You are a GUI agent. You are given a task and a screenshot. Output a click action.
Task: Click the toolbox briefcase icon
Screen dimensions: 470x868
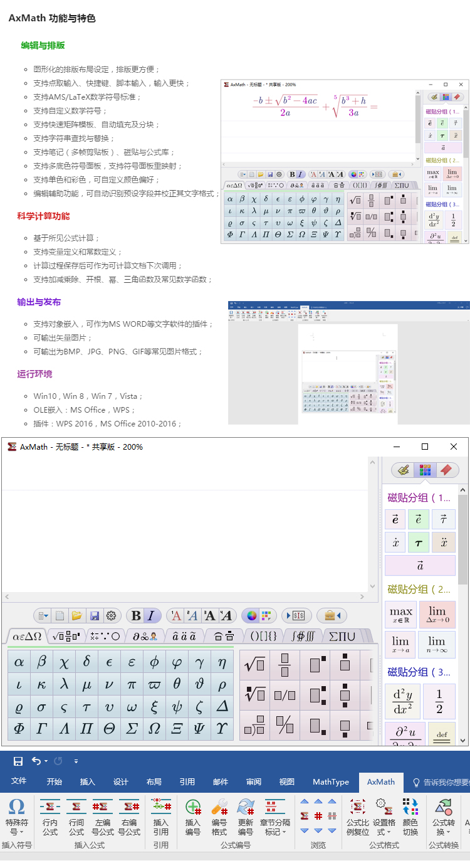click(332, 615)
